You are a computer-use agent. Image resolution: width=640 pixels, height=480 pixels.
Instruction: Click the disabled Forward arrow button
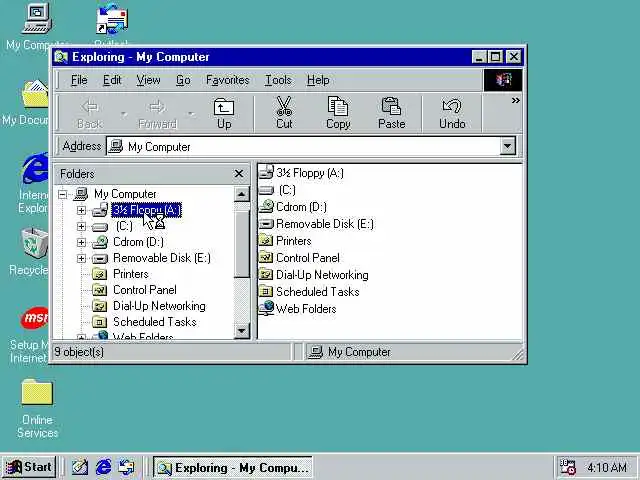point(157,113)
